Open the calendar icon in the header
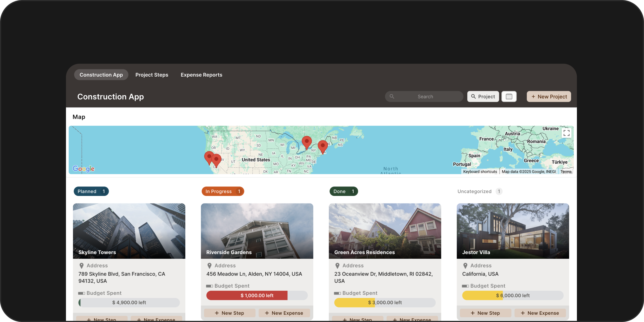Viewport: 644px width, 322px height. click(509, 96)
